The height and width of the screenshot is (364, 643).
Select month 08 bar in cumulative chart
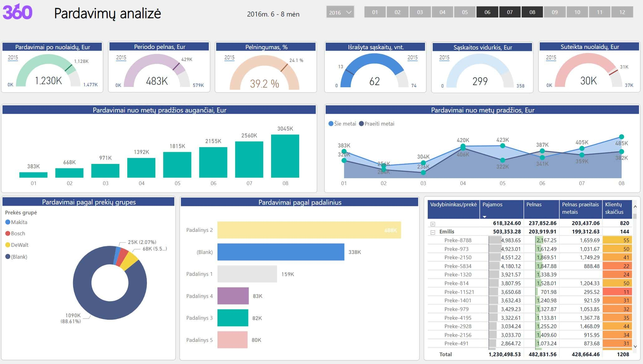(285, 156)
